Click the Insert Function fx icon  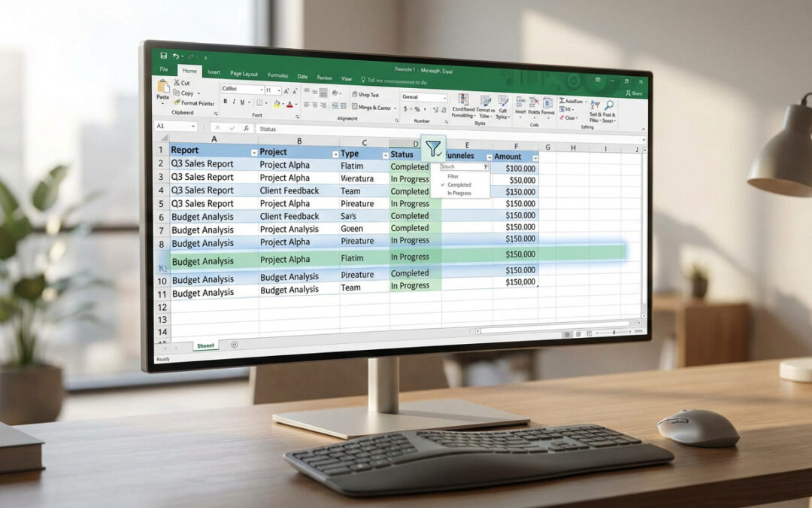click(245, 128)
